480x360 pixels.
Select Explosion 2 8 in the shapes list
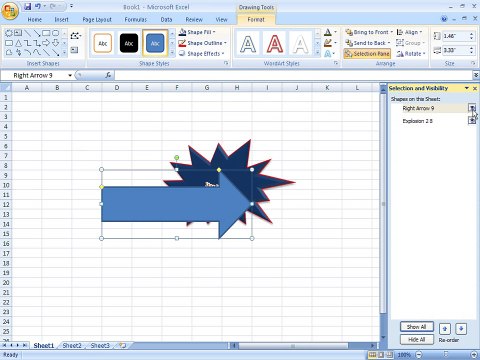point(417,121)
